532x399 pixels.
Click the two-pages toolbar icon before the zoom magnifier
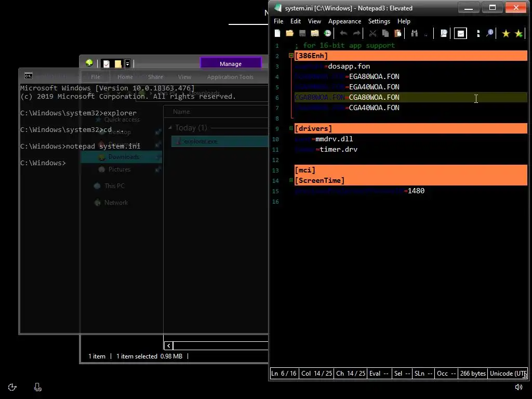(478, 33)
